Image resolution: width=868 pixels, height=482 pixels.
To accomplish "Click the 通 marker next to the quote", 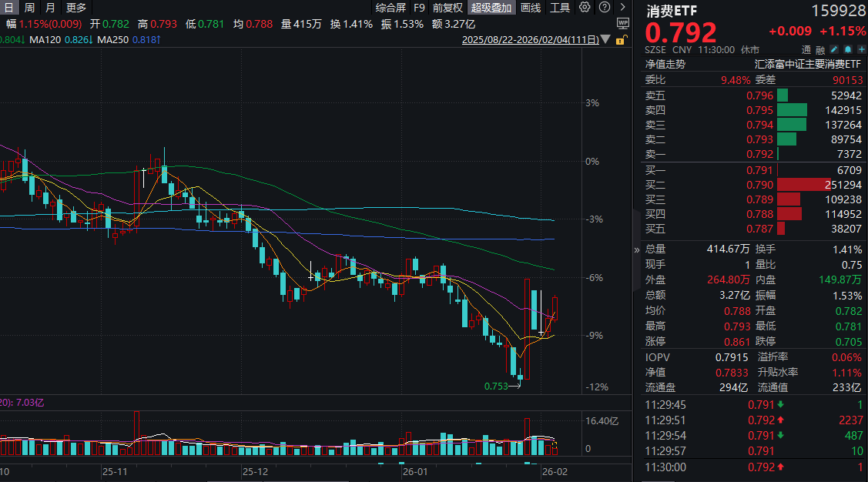I will [806, 49].
